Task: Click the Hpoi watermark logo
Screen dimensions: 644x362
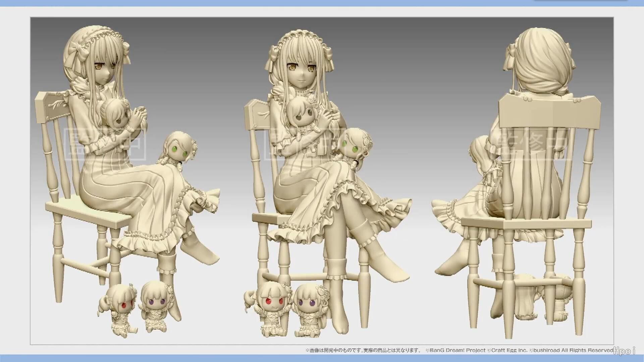Action: pos(624,351)
